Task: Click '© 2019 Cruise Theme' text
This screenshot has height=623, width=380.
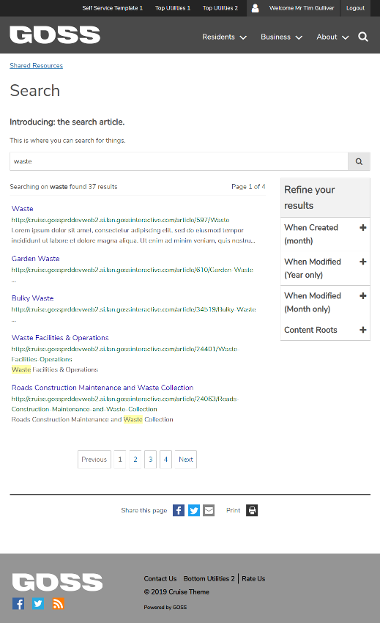Action: pyautogui.click(x=176, y=592)
